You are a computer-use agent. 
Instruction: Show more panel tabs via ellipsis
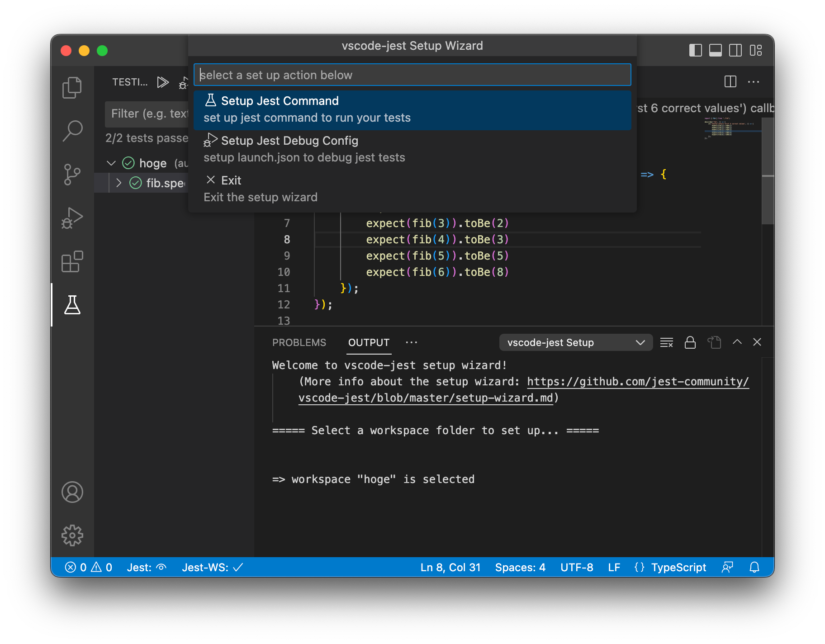point(412,342)
